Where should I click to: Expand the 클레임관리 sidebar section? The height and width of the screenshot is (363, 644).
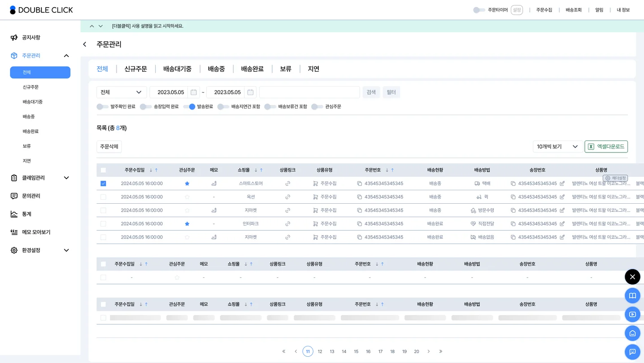coord(66,178)
